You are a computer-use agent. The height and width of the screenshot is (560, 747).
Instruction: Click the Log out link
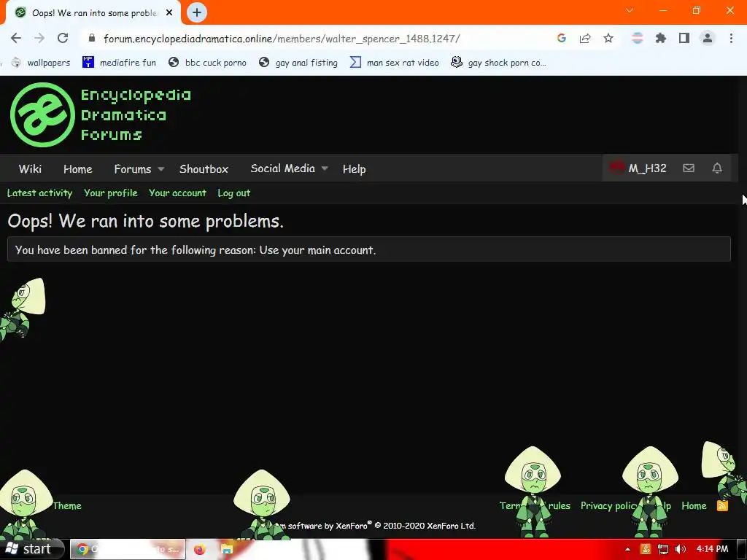pyautogui.click(x=233, y=192)
